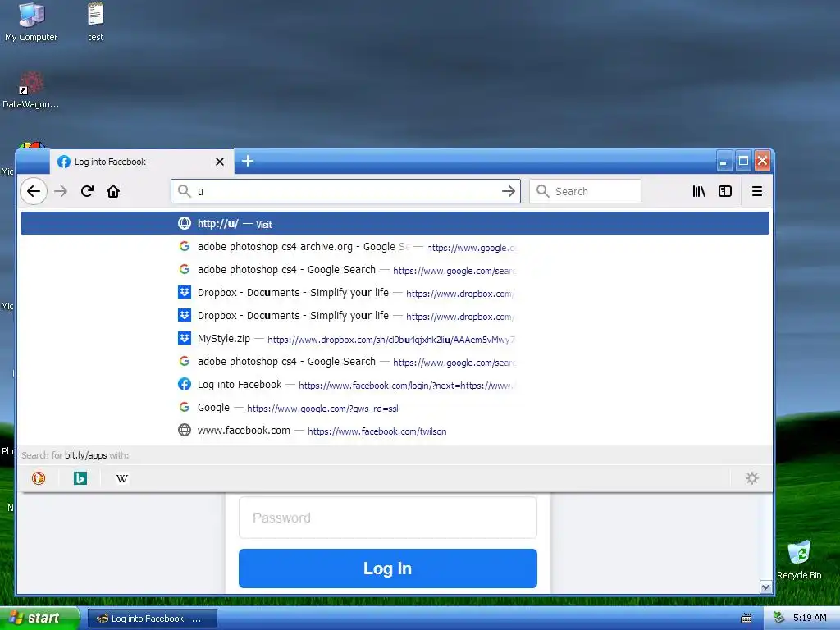Reload the current page
The width and height of the screenshot is (840, 630).
tap(87, 191)
